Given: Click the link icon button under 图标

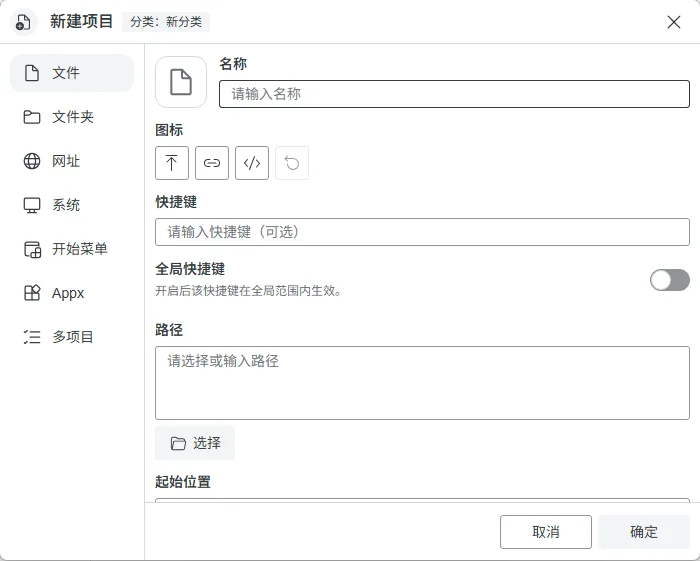Looking at the screenshot, I should click(x=212, y=163).
